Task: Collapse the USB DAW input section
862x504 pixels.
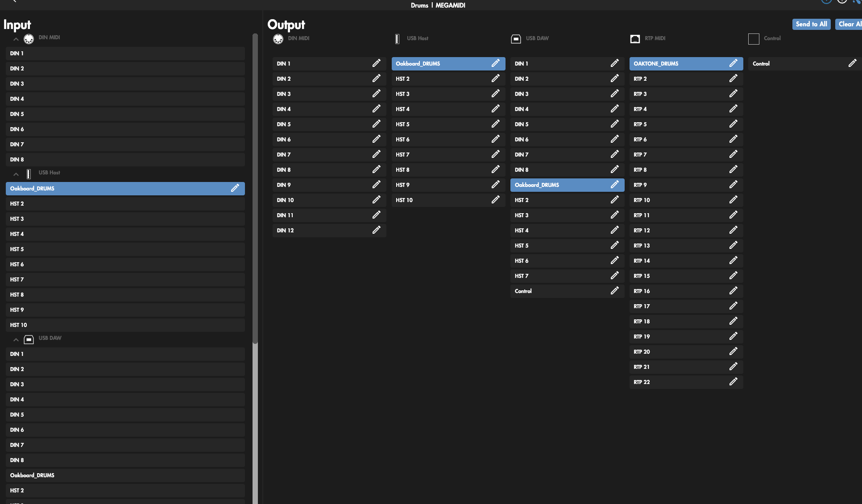Action: tap(16, 339)
